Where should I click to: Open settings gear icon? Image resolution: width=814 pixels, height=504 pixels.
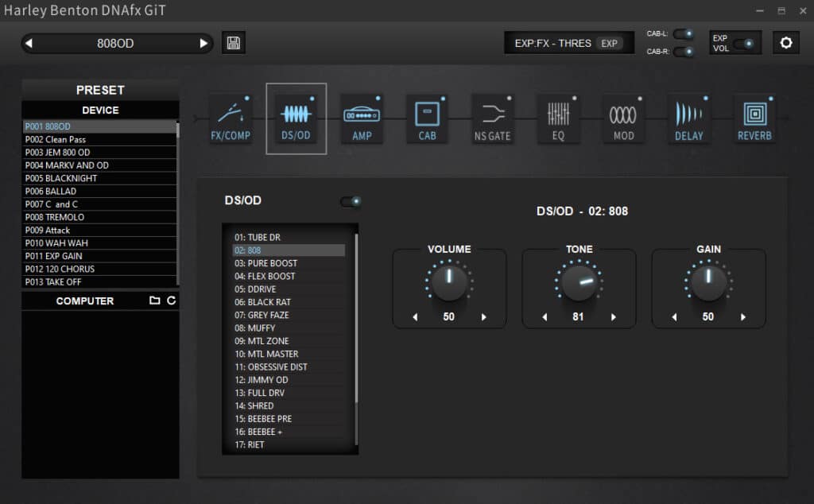coord(786,43)
